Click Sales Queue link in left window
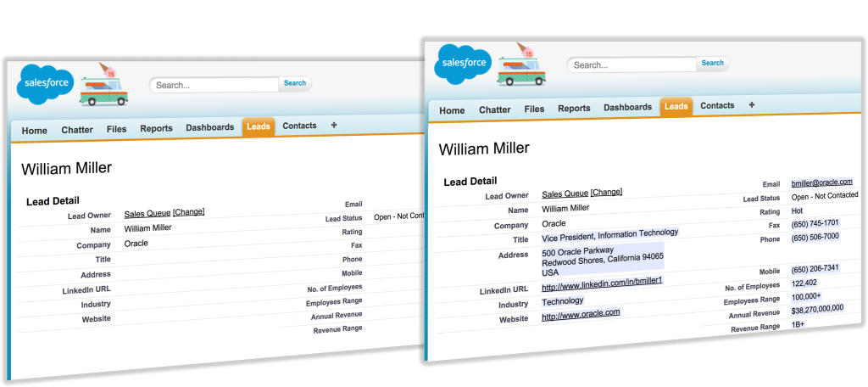Screen dimensions: 868x387 click(x=147, y=214)
